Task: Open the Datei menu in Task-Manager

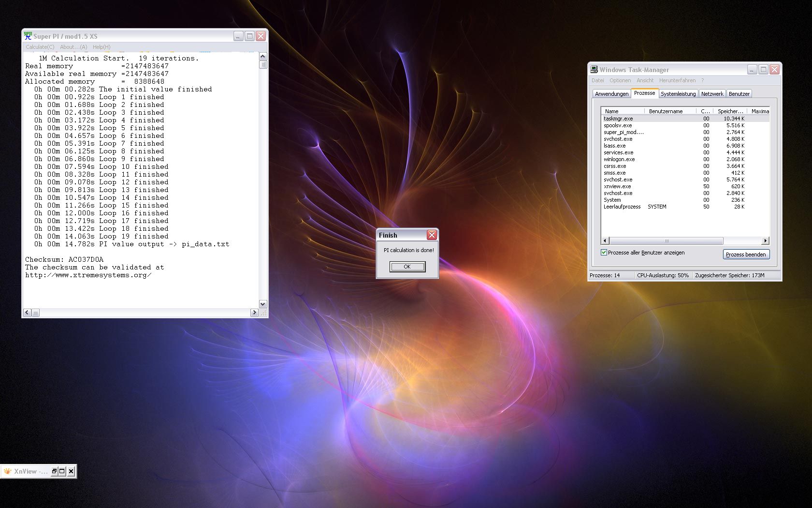Action: click(x=598, y=80)
